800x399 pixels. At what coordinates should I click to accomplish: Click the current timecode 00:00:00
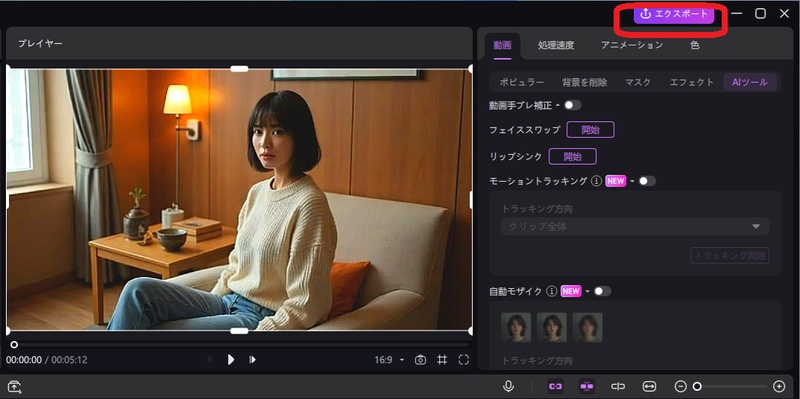pos(24,360)
